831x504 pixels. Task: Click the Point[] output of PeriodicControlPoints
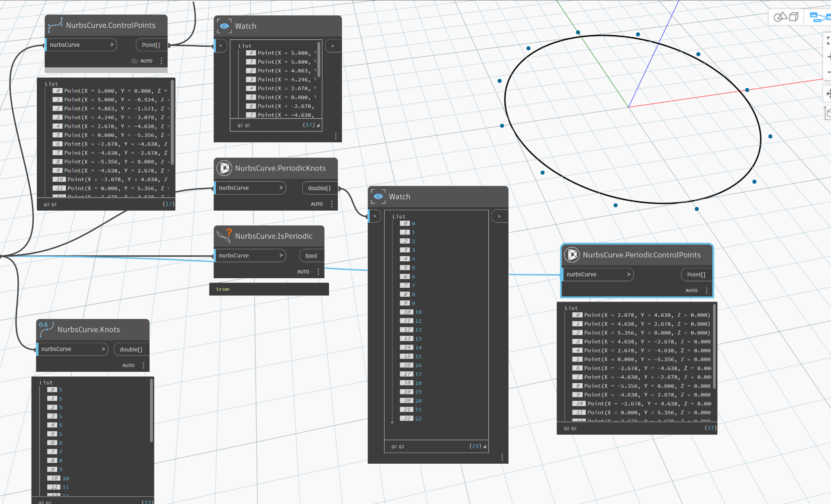696,274
